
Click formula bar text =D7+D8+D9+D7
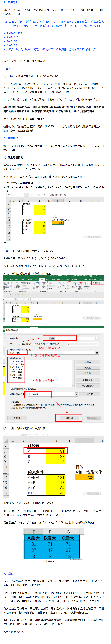(58, 195)
